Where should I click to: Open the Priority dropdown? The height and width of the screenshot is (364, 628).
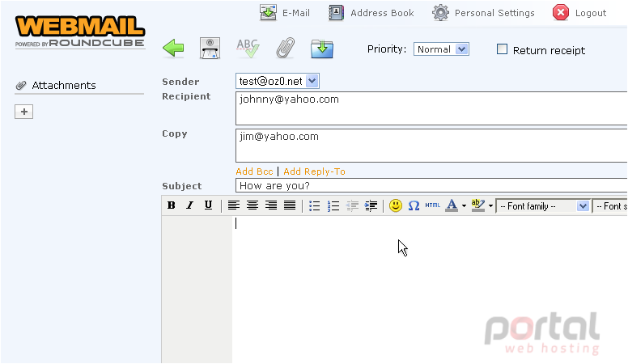(441, 49)
